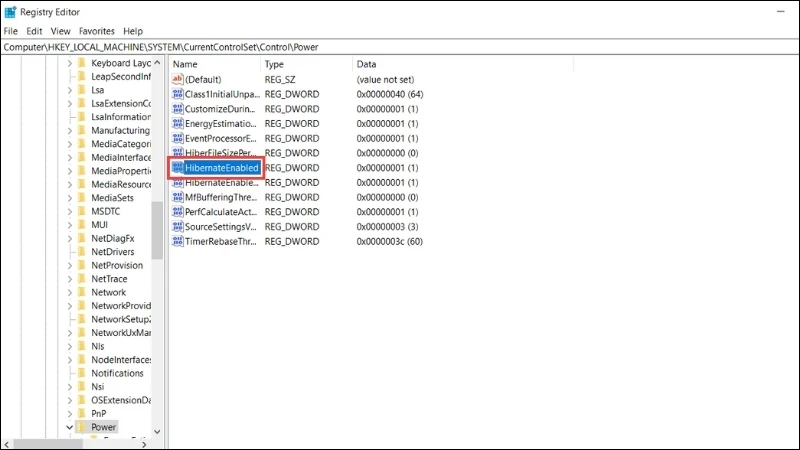Viewport: 800px width, 450px height.
Task: Click the (value not set) data cell
Action: (385, 79)
